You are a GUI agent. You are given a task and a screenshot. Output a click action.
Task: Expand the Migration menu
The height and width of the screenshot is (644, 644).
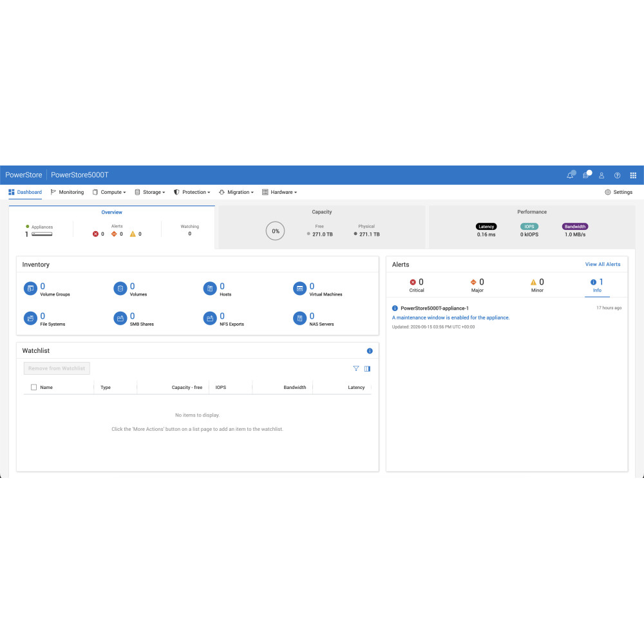click(236, 192)
